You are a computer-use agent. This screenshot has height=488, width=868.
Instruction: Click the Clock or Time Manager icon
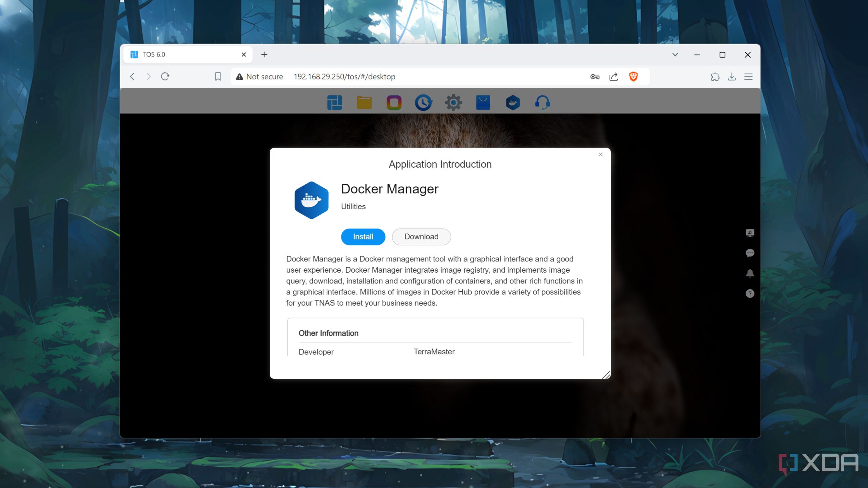pos(423,103)
